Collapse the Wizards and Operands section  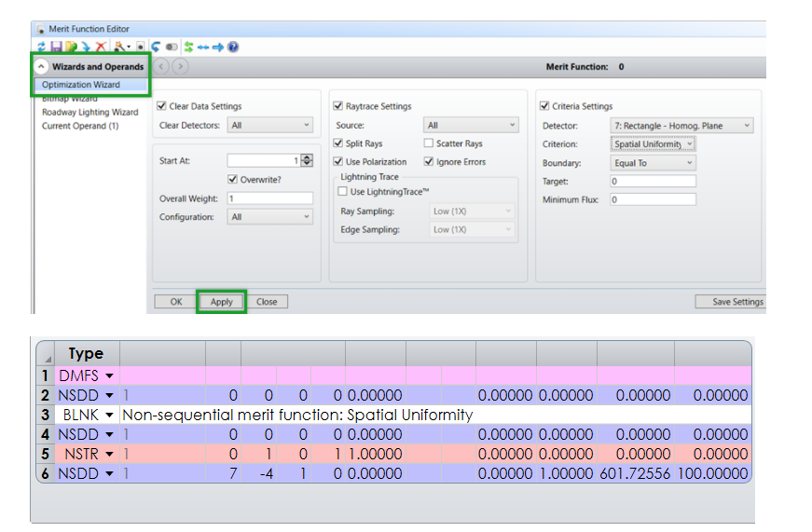coord(42,67)
